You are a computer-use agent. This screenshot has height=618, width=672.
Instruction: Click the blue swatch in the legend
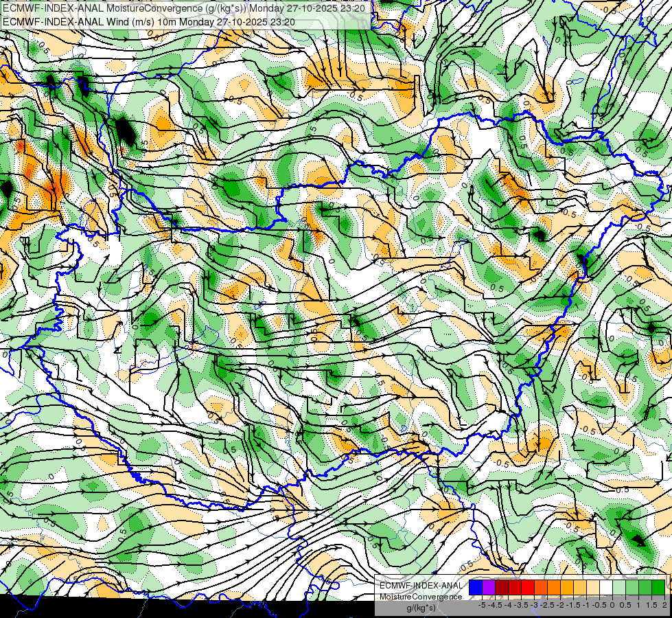(x=476, y=588)
